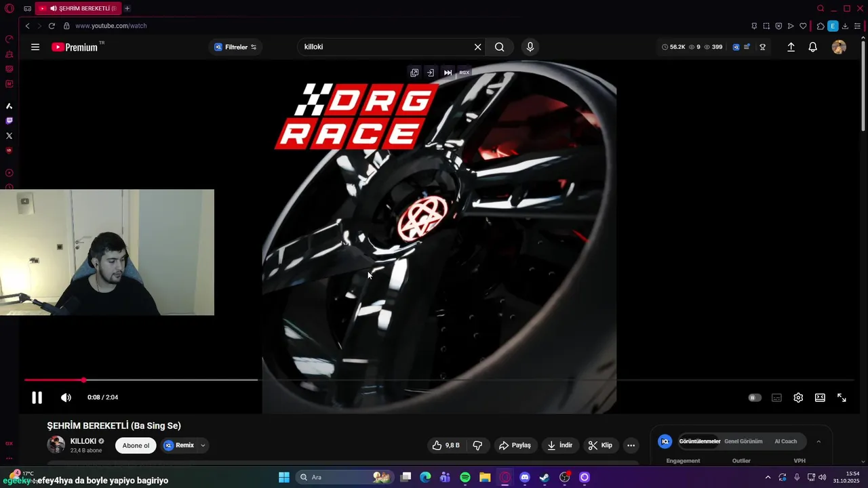Pop out the video with detach icon
The width and height of the screenshot is (868, 488).
(414, 73)
